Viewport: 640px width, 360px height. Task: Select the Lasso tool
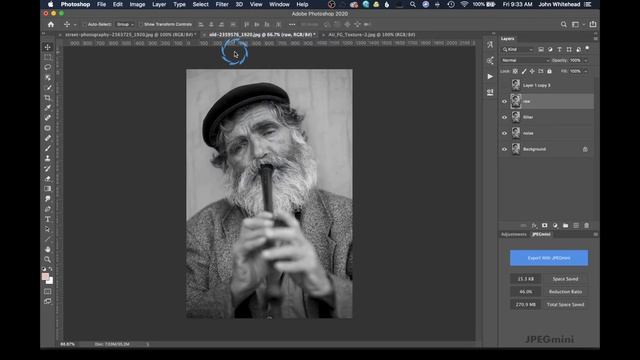click(x=48, y=67)
